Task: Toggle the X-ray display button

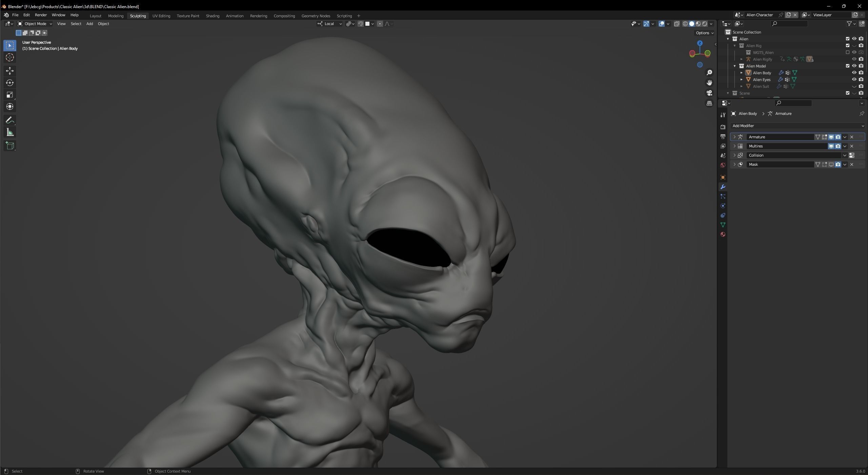Action: [x=677, y=24]
